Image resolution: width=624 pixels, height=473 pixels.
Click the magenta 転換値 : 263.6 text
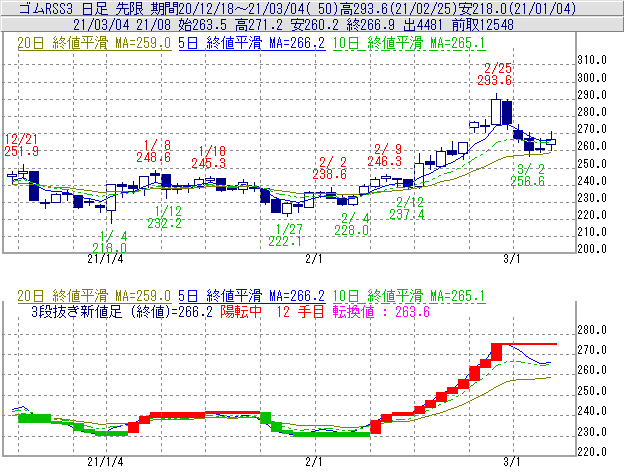381,312
